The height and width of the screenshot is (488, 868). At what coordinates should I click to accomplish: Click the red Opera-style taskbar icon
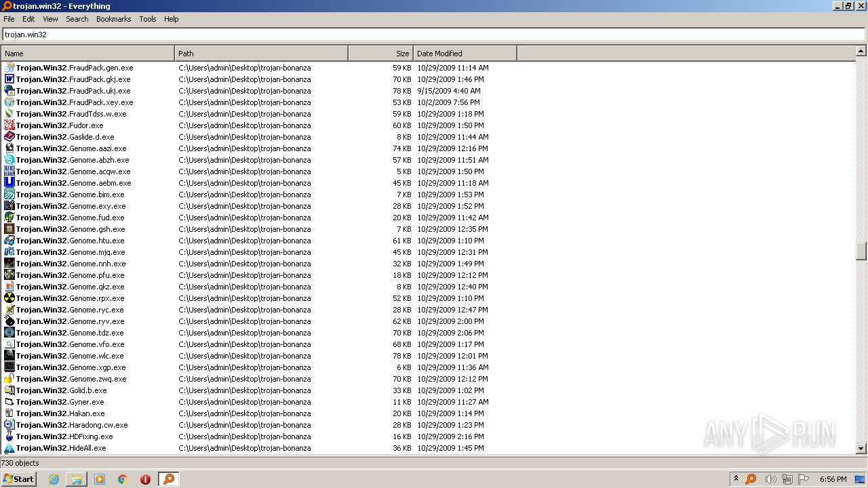(145, 479)
